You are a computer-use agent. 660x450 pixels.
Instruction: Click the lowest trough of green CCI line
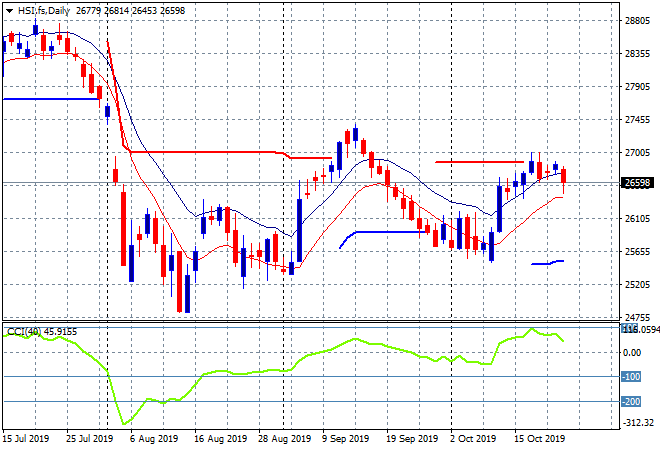(124, 424)
